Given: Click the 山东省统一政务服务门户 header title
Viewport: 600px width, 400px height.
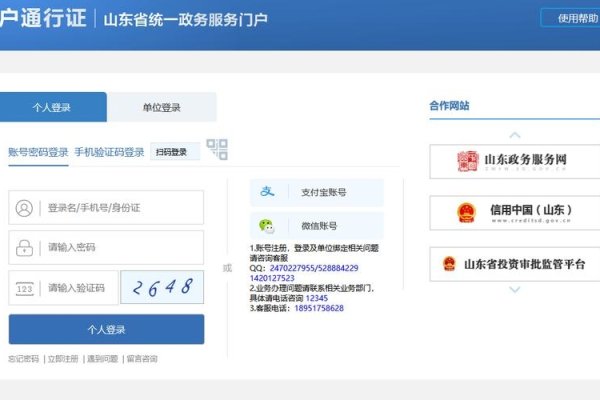Looking at the screenshot, I should tap(186, 20).
